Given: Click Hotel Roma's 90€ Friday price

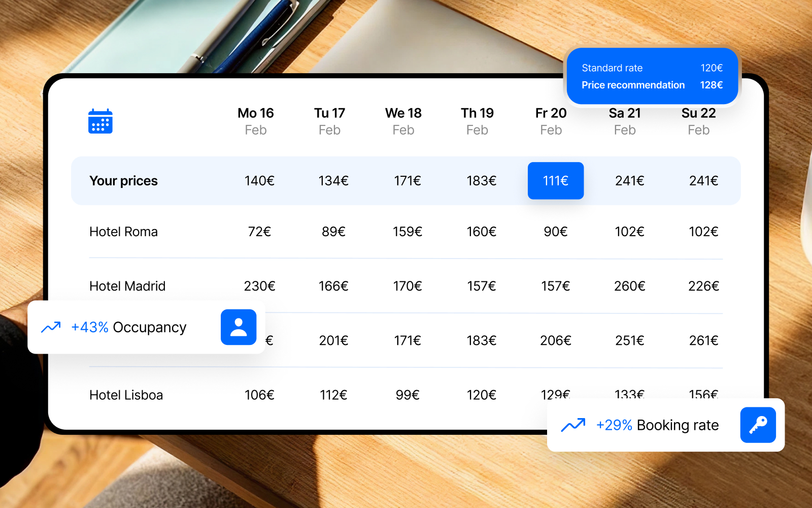Looking at the screenshot, I should click(556, 232).
